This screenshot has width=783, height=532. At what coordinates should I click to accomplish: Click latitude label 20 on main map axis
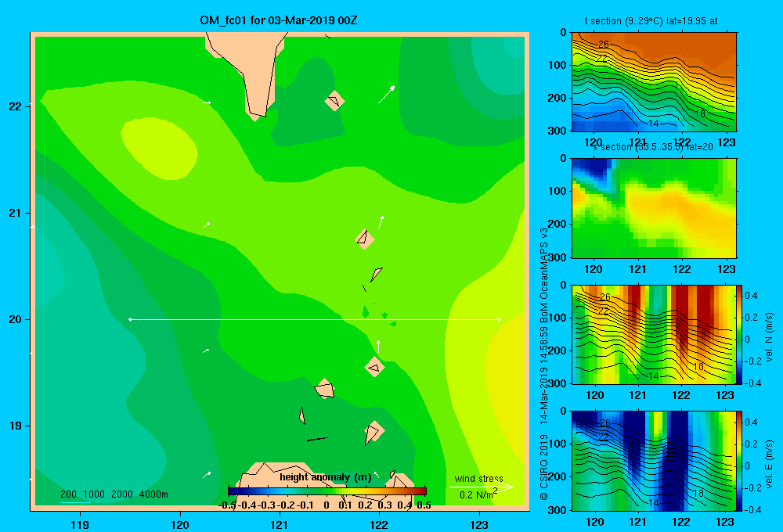pos(16,319)
